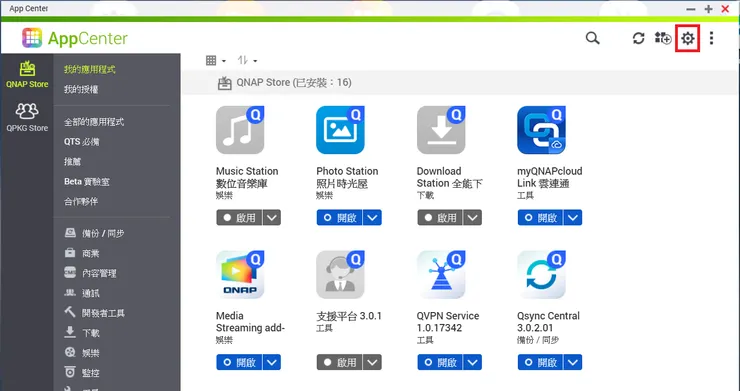Screen dimensions: 740x391
Task: Select 內容管理 category
Action: point(90,273)
